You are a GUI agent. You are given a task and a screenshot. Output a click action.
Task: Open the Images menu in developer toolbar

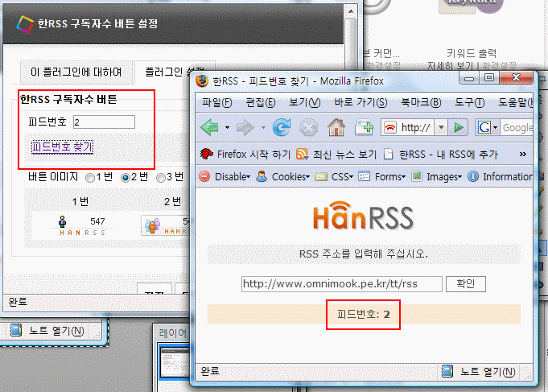coord(437,177)
